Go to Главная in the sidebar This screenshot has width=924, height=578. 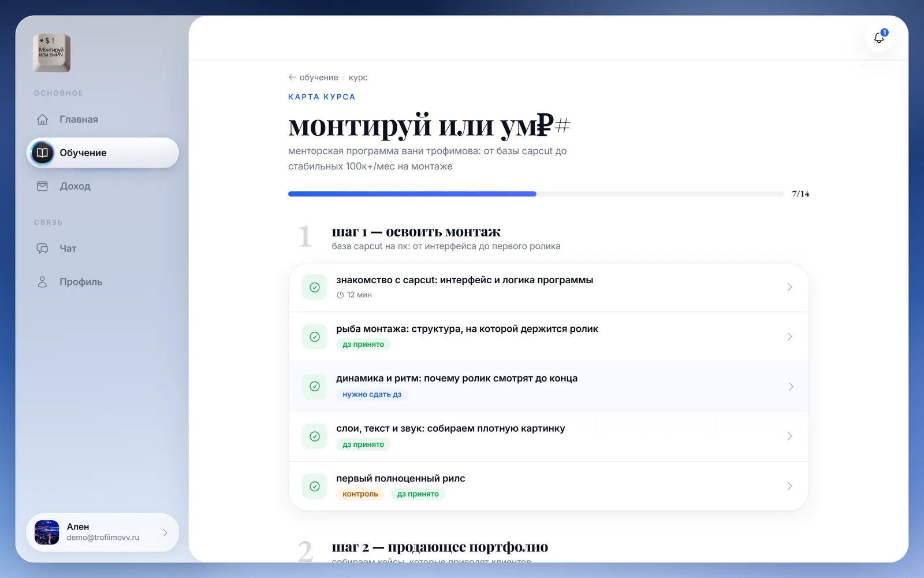[x=102, y=120]
